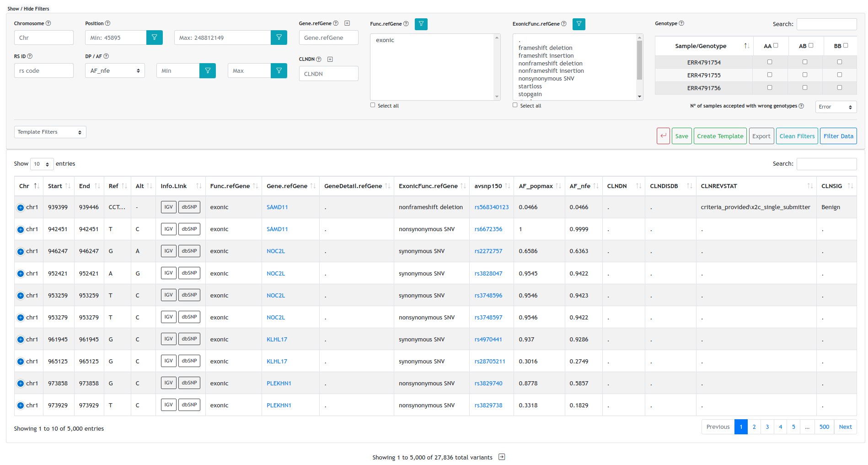The height and width of the screenshot is (465, 868).
Task: Check the AA box for ERR4791754
Action: (770, 62)
